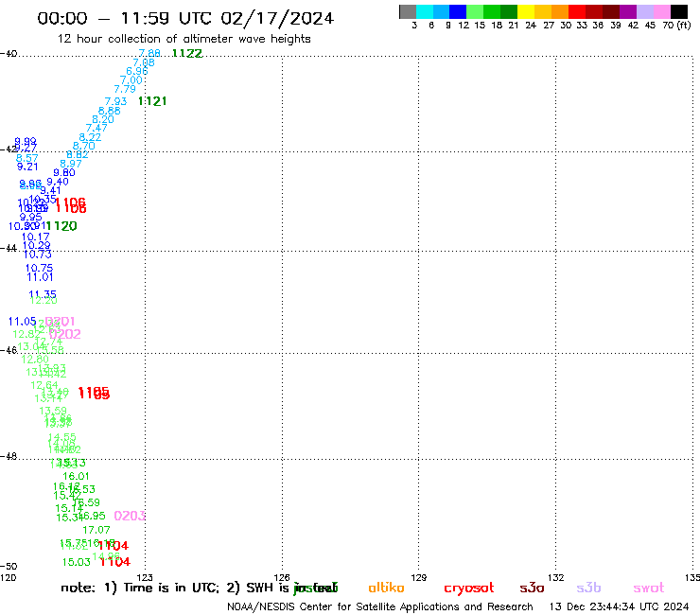700x615 pixels.
Task: Click the pure blue swatch in the legend
Action: [458, 11]
